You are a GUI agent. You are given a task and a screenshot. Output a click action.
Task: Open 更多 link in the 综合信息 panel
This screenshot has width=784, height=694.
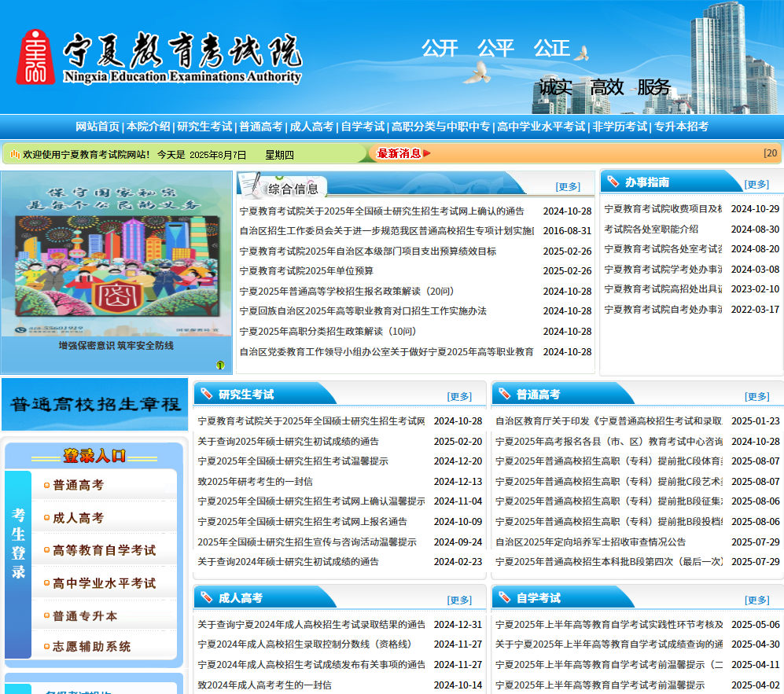(568, 187)
